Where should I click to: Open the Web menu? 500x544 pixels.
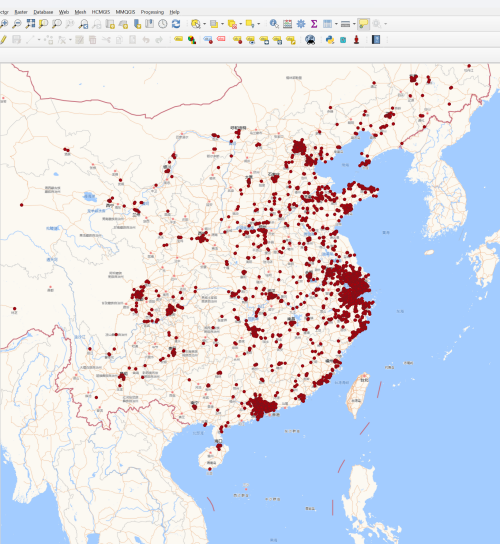click(64, 12)
